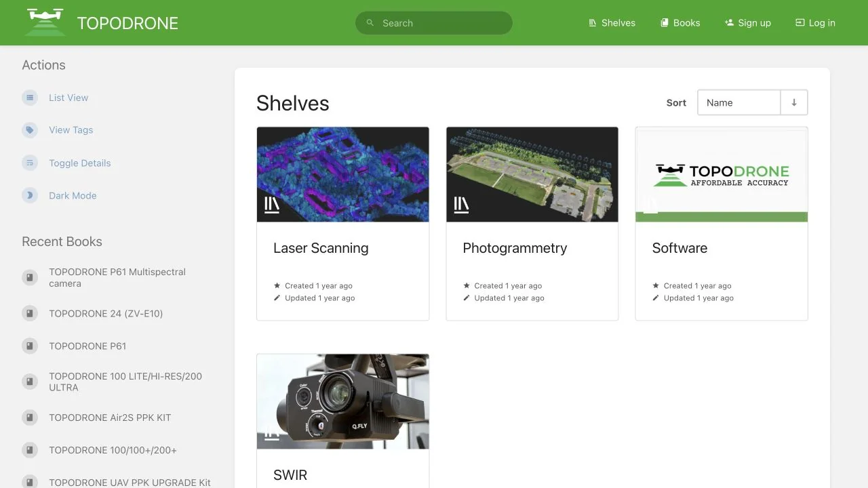
Task: Go to the Log in page
Action: point(815,23)
